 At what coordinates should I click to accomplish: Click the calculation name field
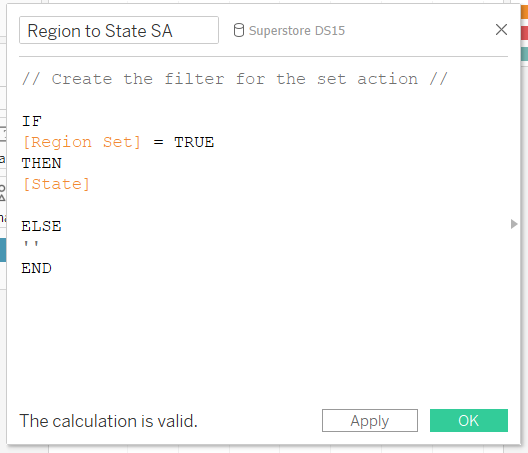click(119, 30)
